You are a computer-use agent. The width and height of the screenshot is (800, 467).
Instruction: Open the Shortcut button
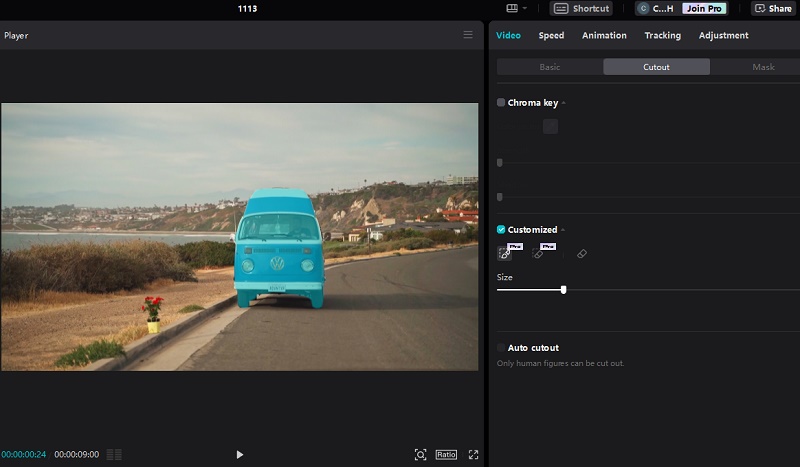pos(581,8)
